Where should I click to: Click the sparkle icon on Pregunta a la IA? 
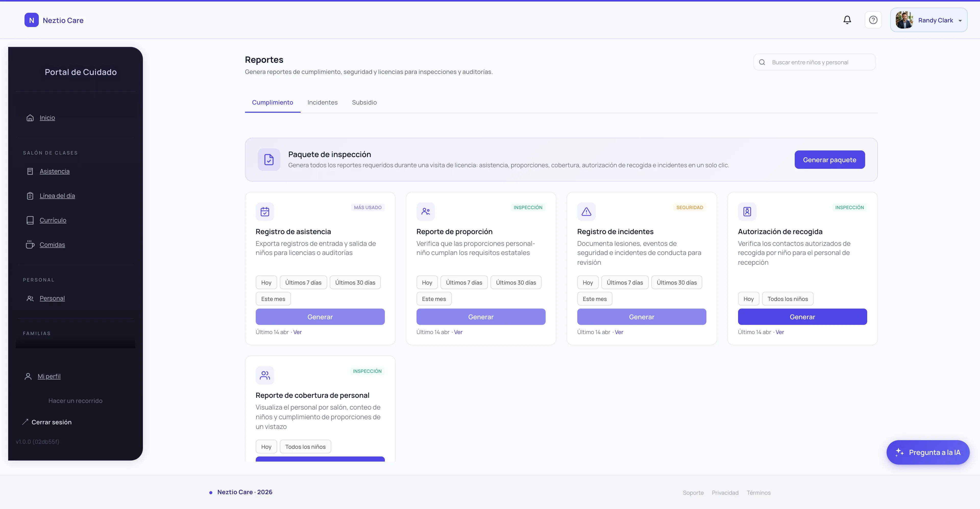[899, 452]
